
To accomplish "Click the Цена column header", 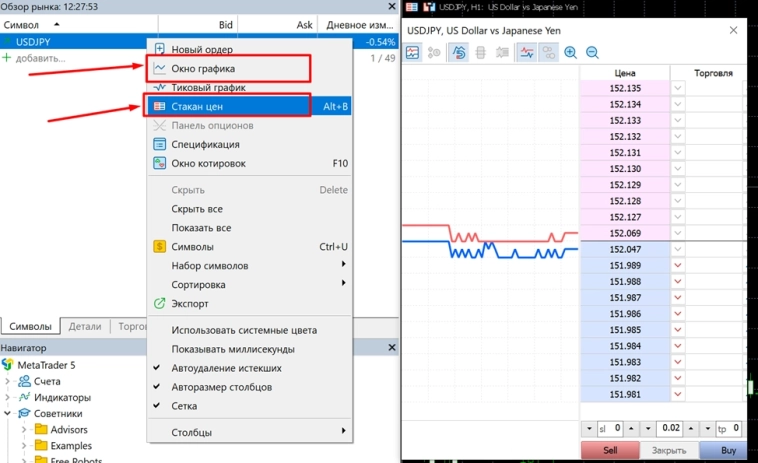I will [x=625, y=73].
